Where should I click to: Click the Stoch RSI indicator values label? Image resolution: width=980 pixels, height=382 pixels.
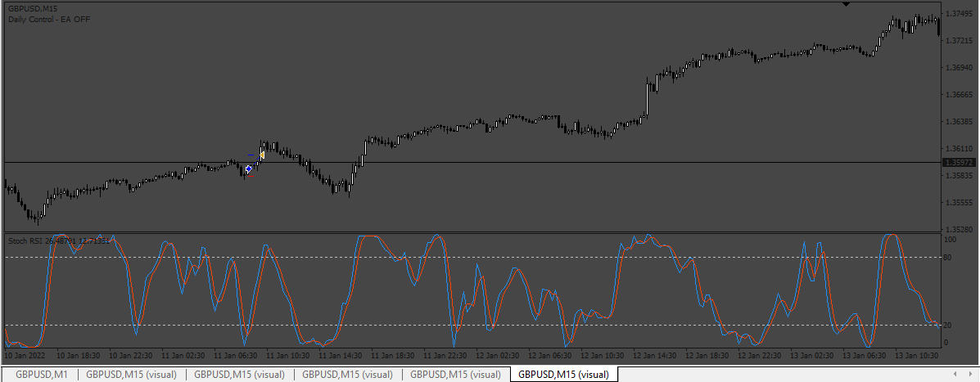(60, 241)
